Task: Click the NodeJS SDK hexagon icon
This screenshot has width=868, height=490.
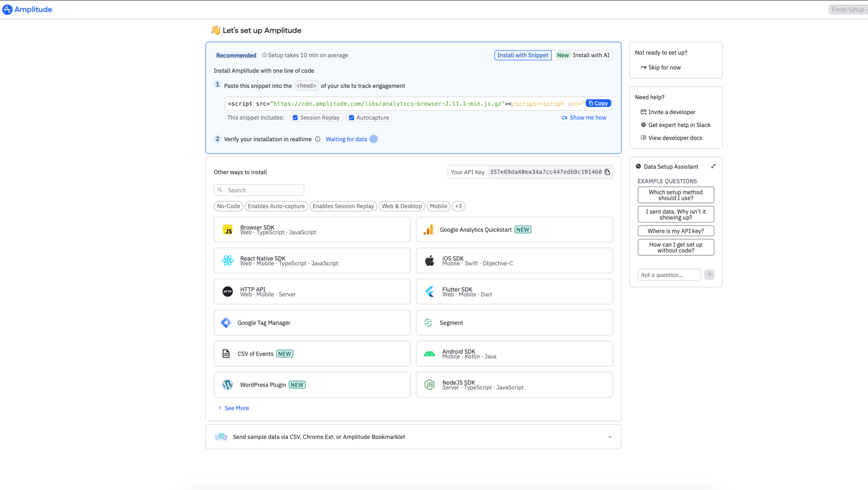Action: click(x=429, y=385)
